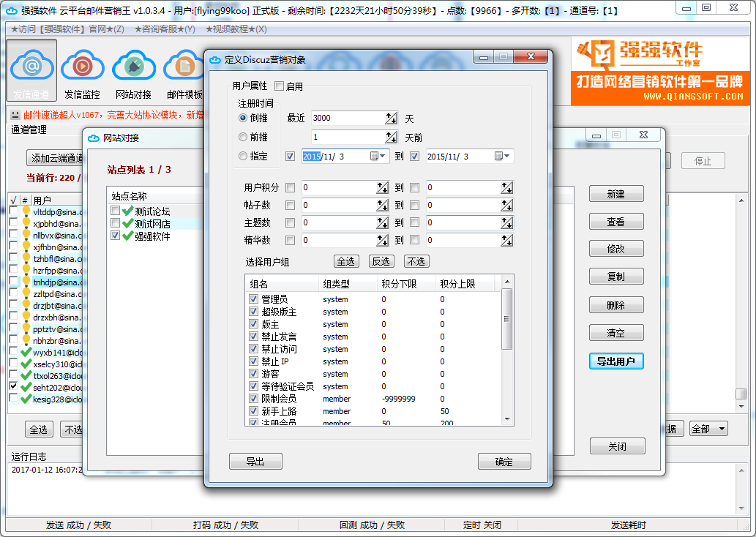
Task: Enable the 用户积分 lower bound checkbox
Action: click(x=290, y=187)
